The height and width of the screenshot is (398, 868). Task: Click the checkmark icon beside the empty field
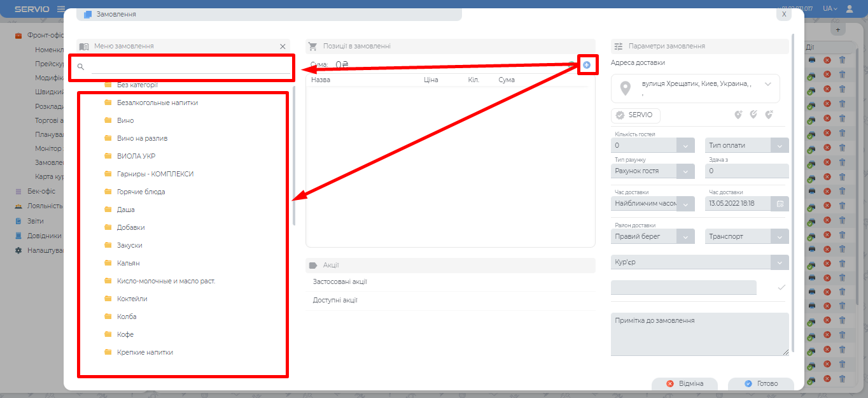pyautogui.click(x=781, y=288)
